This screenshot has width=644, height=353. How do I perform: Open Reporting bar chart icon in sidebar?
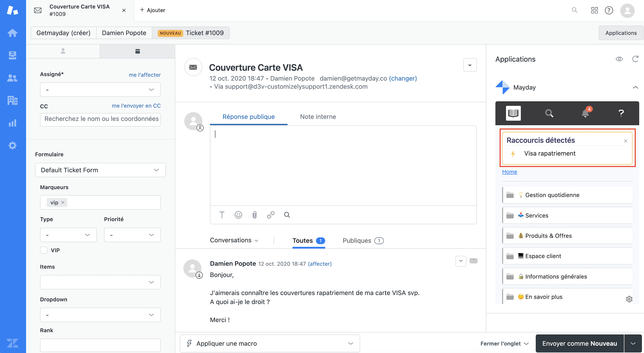click(12, 123)
